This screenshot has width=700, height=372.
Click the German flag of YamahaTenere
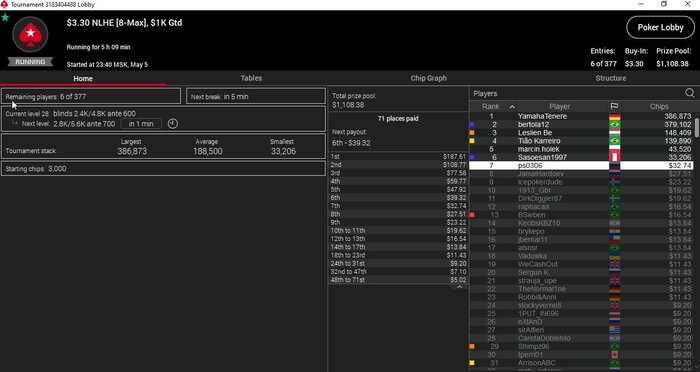pyautogui.click(x=614, y=116)
